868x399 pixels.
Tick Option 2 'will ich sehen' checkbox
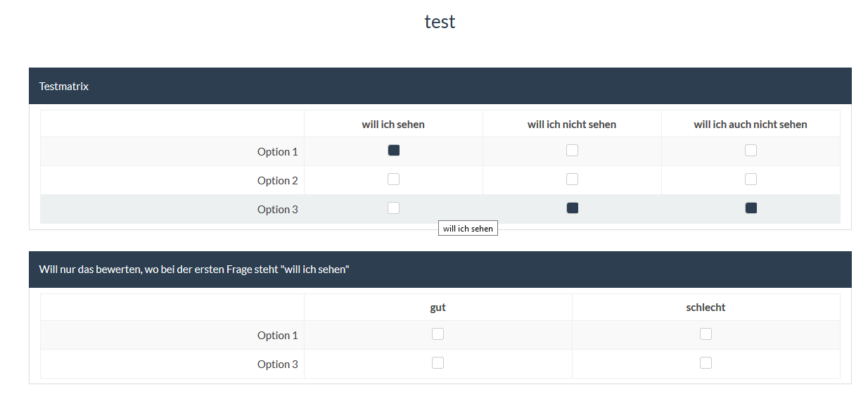pyautogui.click(x=393, y=179)
